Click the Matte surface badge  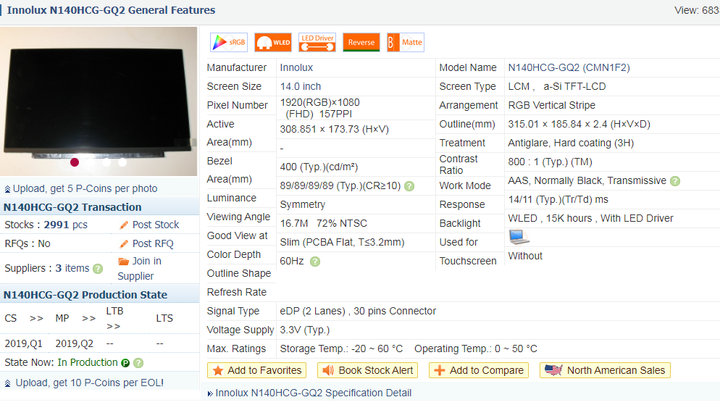pyautogui.click(x=405, y=42)
